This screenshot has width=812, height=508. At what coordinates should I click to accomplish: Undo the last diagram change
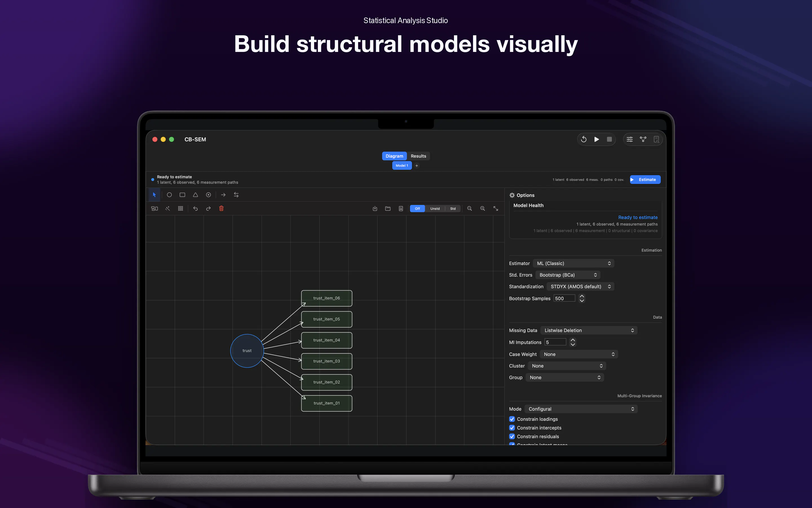tap(196, 209)
